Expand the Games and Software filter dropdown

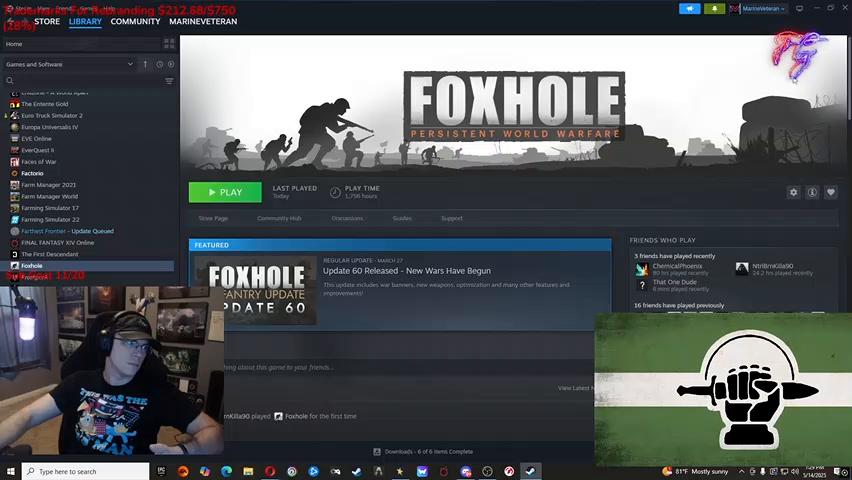point(69,64)
